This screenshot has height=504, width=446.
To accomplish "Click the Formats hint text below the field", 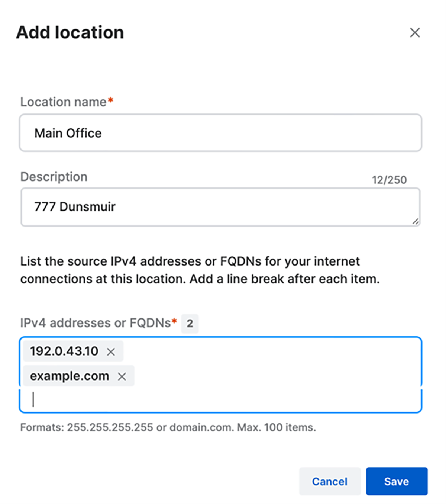I will coord(168,427).
